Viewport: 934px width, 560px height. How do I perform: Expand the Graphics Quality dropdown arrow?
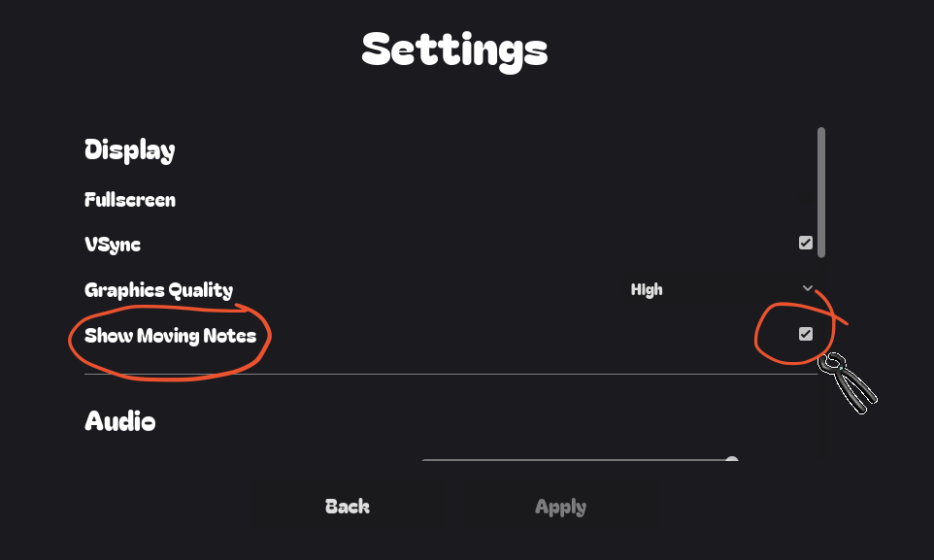click(x=808, y=288)
